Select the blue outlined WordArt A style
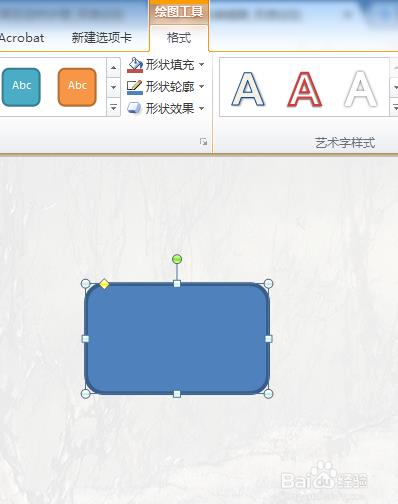The width and height of the screenshot is (398, 504). tap(248, 89)
